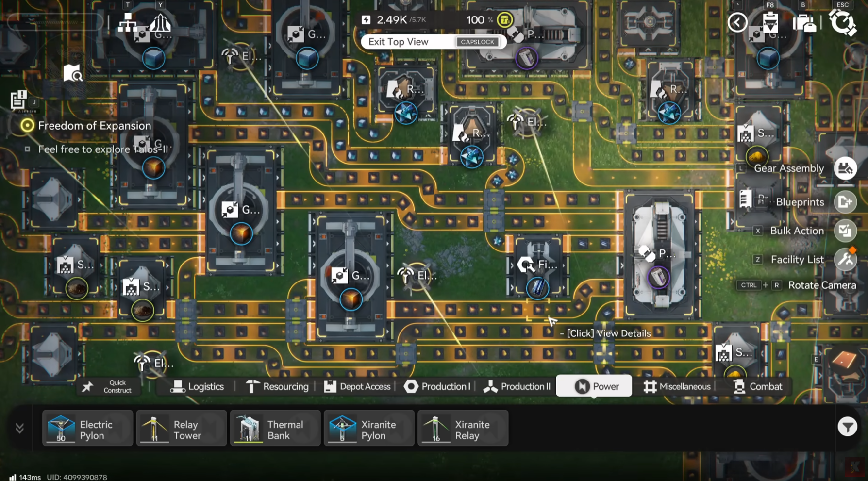The image size is (868, 481).
Task: Open the filter funnel icon
Action: point(847,427)
